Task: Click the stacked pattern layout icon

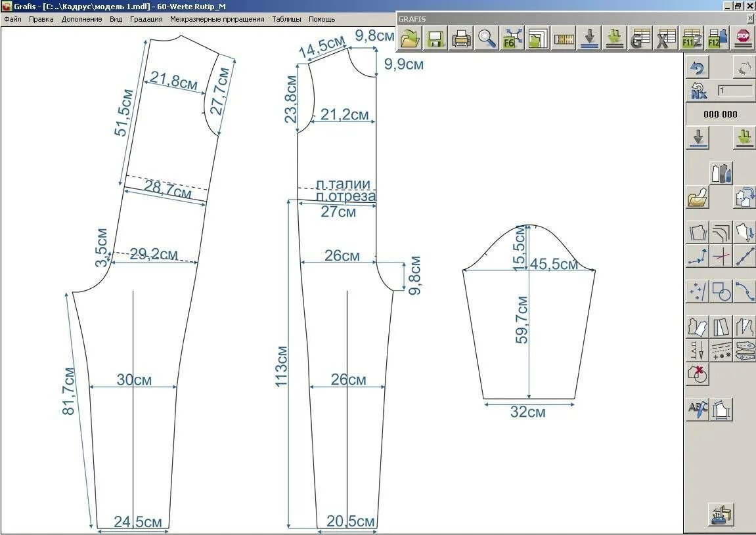Action: 744,351
